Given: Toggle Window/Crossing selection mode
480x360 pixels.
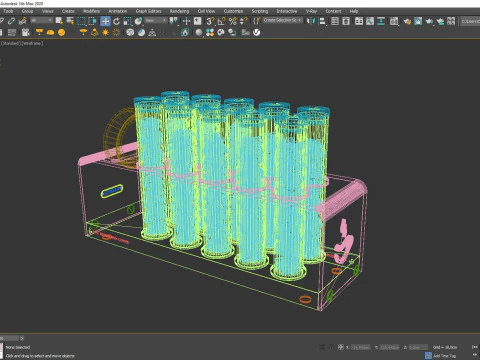Looking at the screenshot, I should [92, 21].
